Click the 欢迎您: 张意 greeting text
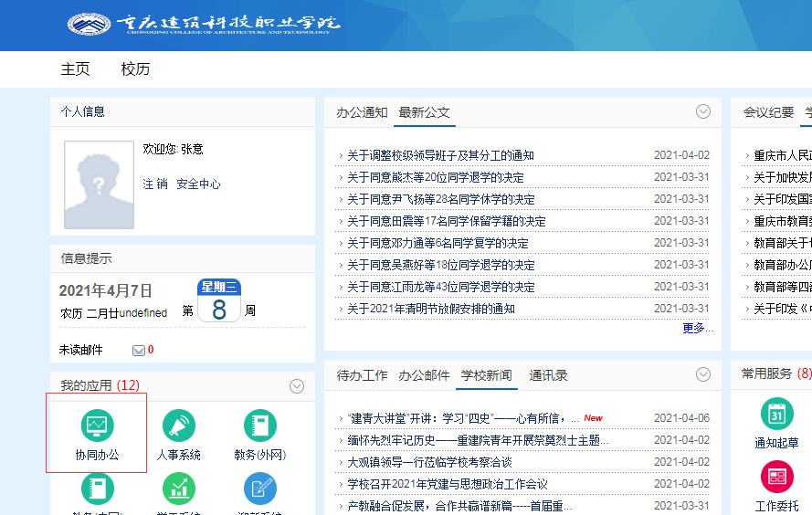 click(x=173, y=149)
